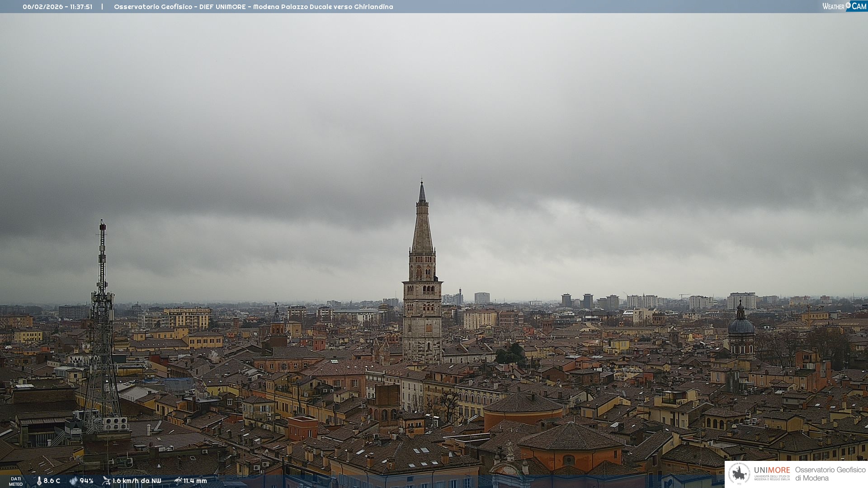
Task: Click the 06/02/2026 date timestamp
Action: tap(42, 7)
